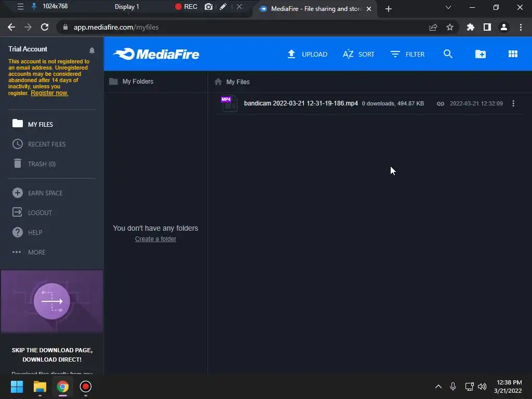Open three-dot menu for bandicam file
Screen dimensions: 532x399
[x=513, y=103]
